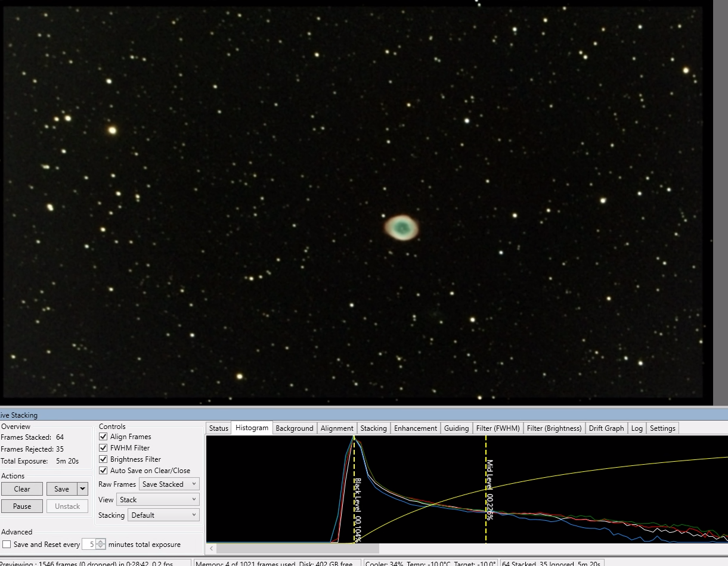Pause the live stacking
Viewport: 728px width, 566px height.
[22, 506]
